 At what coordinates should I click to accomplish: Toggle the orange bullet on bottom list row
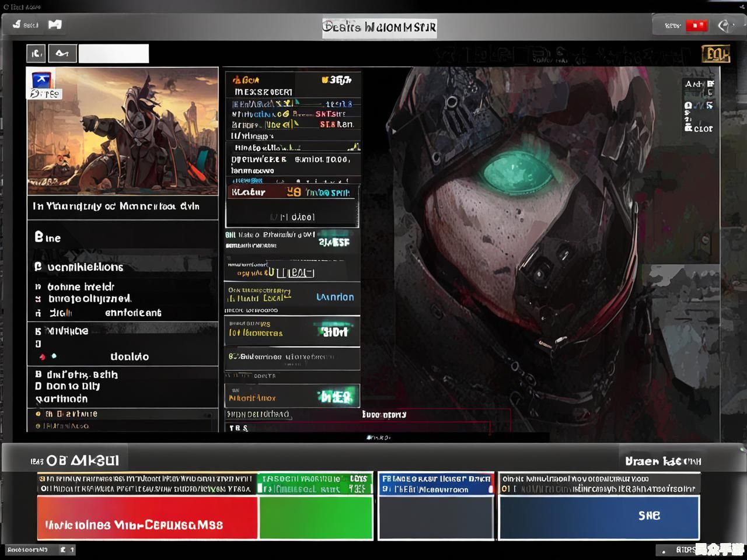point(39,426)
